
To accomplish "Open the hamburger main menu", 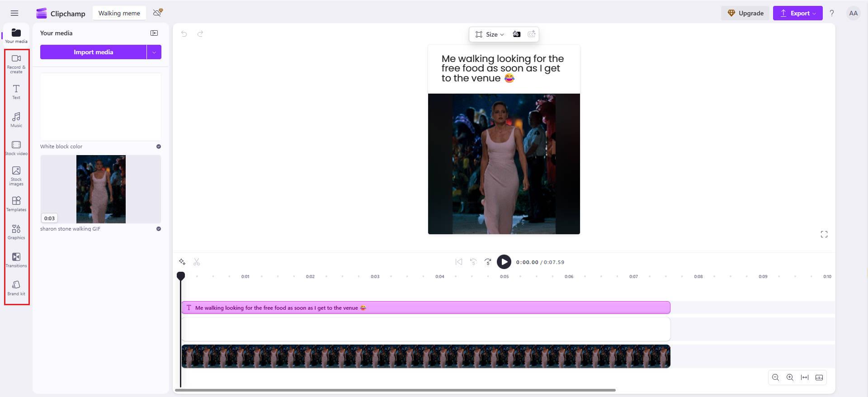I will (x=14, y=13).
